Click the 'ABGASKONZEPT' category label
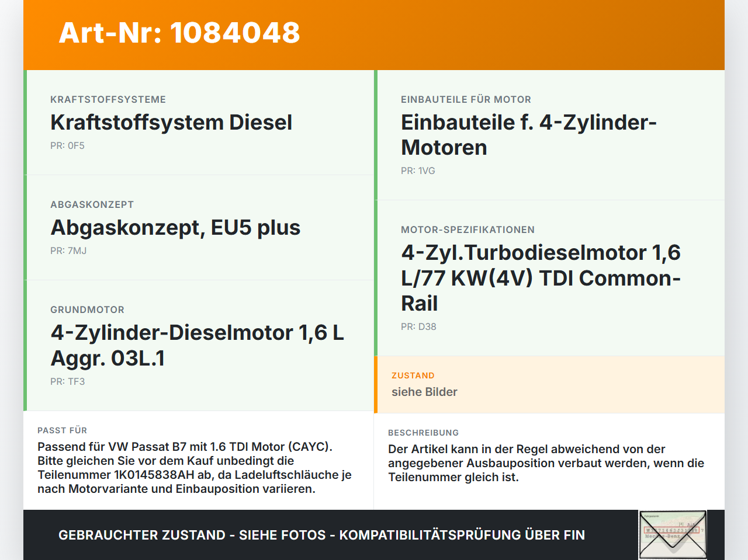Screen dimensions: 748x560 coord(92,204)
